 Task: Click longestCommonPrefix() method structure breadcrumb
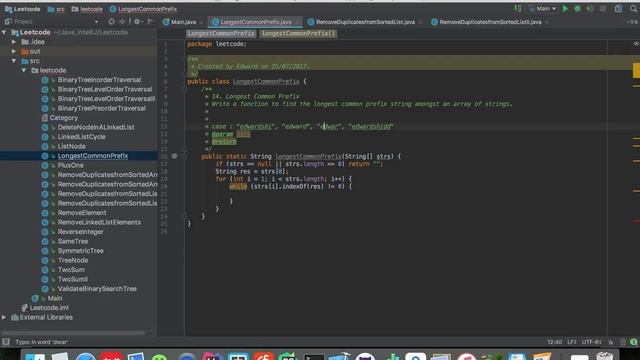click(298, 33)
